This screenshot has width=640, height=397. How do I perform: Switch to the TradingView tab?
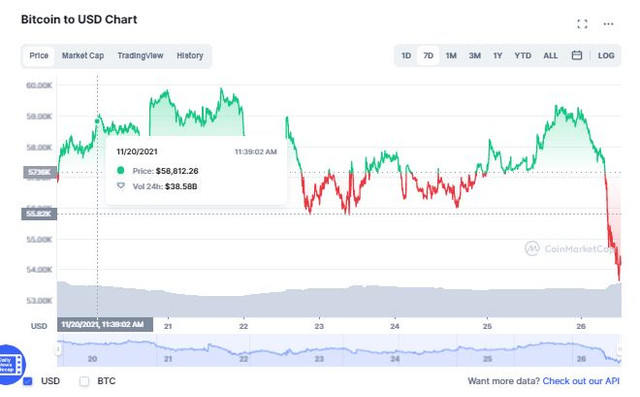(140, 55)
